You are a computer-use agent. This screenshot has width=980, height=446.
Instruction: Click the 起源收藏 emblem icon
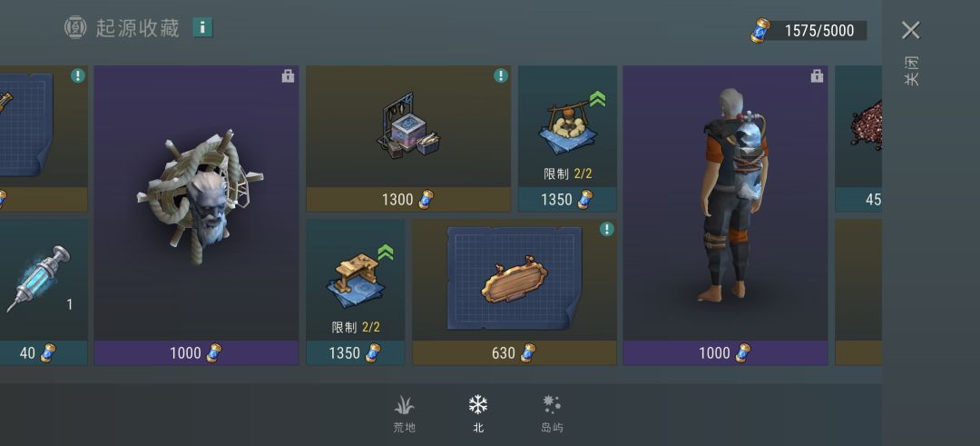75,27
